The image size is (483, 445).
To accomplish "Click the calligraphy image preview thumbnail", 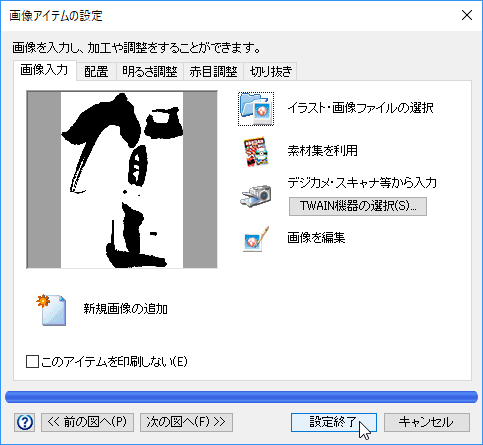I will 122,180.
